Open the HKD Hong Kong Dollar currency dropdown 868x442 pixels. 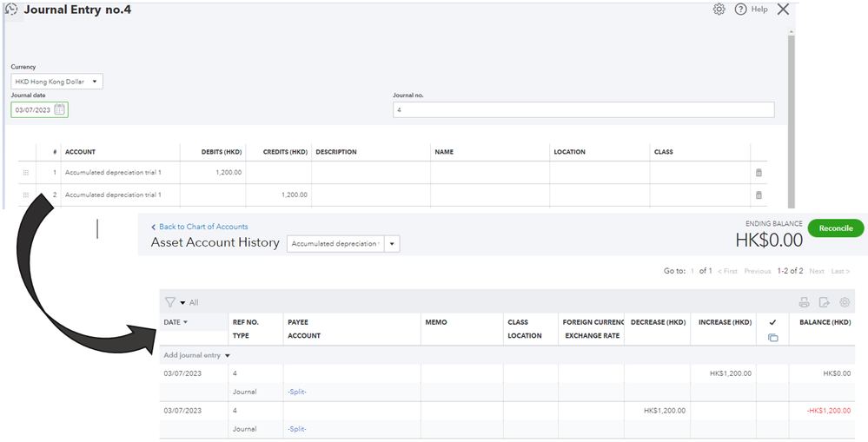56,82
